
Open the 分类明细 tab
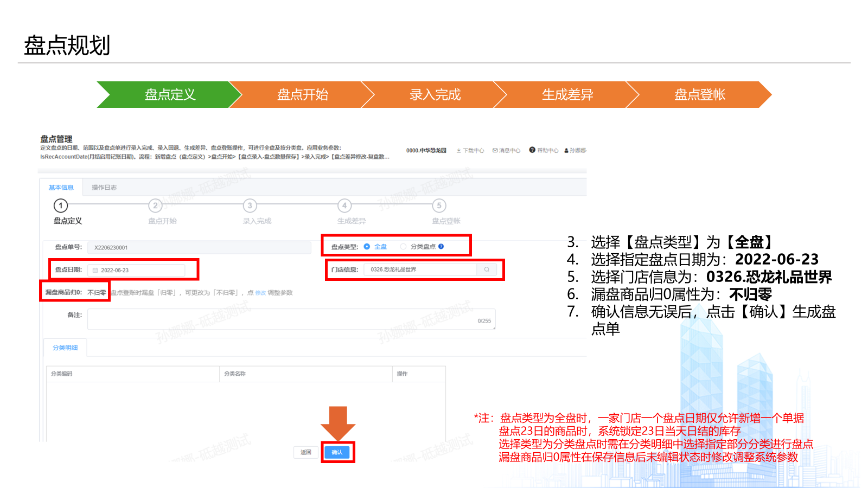[65, 348]
